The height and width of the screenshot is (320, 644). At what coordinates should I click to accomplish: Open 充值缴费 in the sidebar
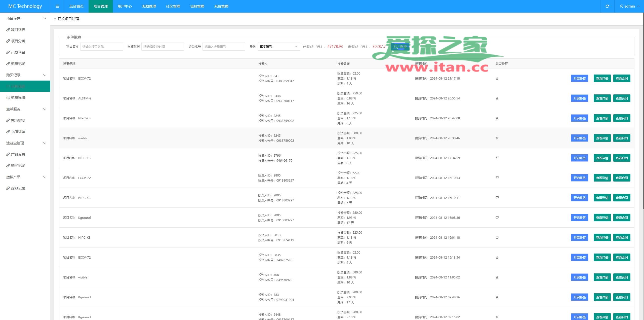click(x=18, y=120)
